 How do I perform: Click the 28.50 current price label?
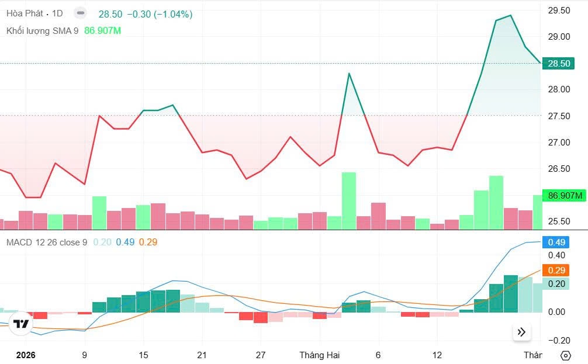558,64
